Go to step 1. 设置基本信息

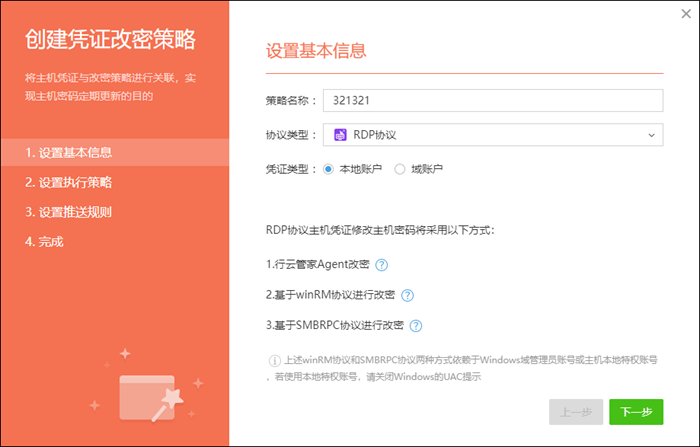pos(69,153)
